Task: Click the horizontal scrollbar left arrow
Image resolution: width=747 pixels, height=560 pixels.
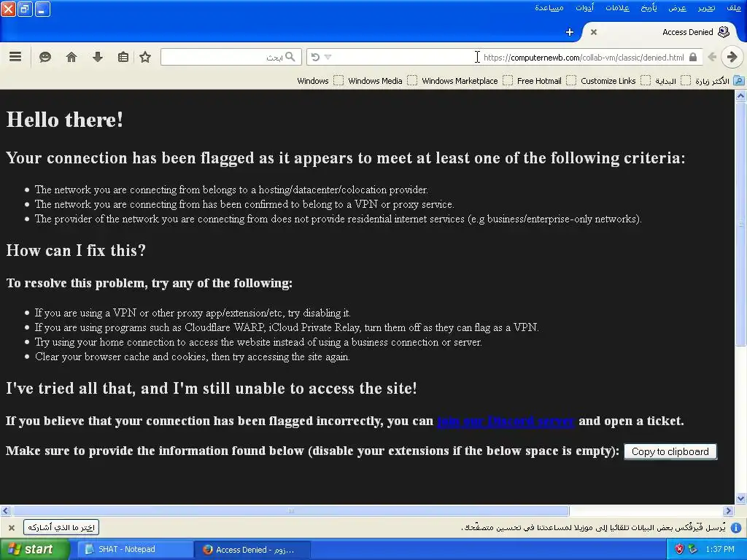Action: [5, 511]
